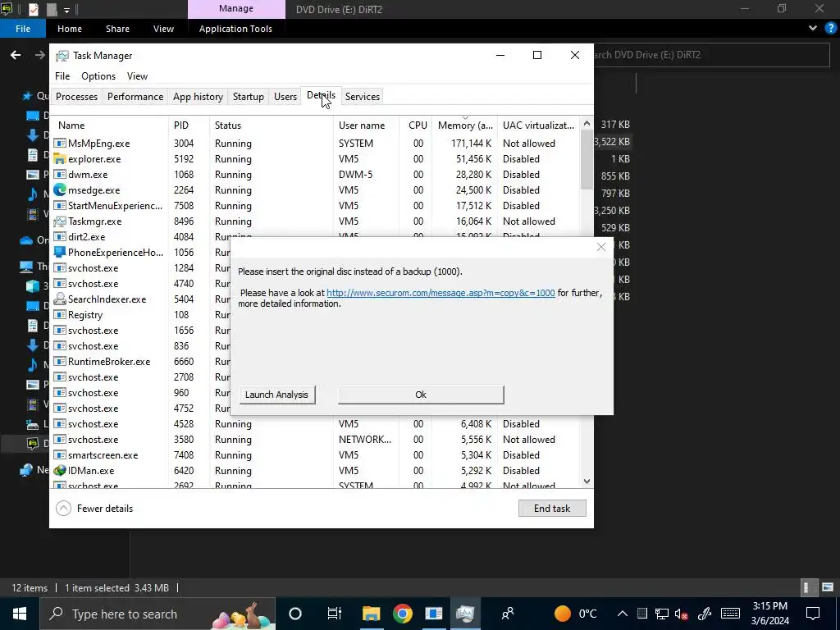Open the Home ribbon tab in Explorer
This screenshot has height=630, width=840.
point(70,29)
